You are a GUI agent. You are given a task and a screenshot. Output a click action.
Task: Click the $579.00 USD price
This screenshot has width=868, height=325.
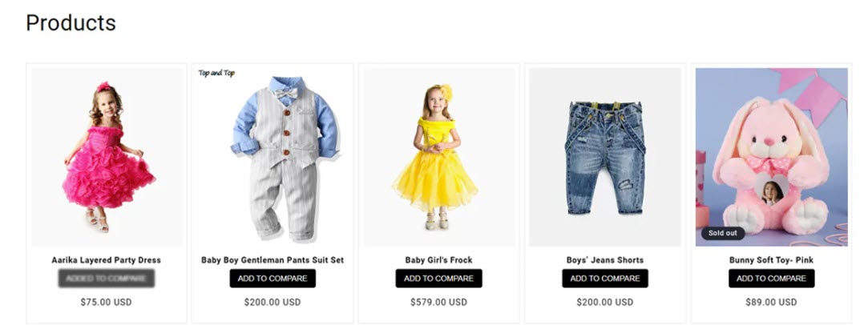438,303
